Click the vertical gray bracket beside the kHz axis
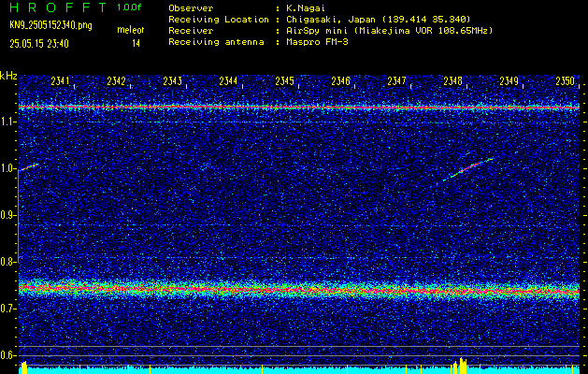The width and height of the screenshot is (588, 374). point(18,216)
